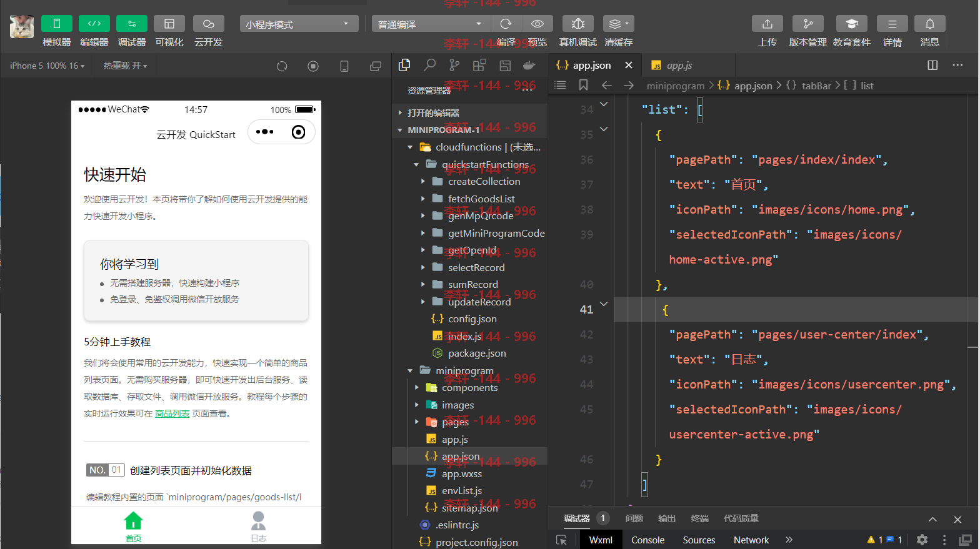Open the devtools settings gear
This screenshot has height=549, width=980.
[x=922, y=540]
